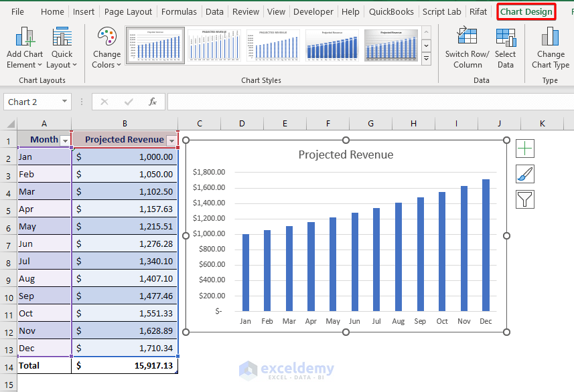Select cell showing 1,276.28

pos(125,244)
